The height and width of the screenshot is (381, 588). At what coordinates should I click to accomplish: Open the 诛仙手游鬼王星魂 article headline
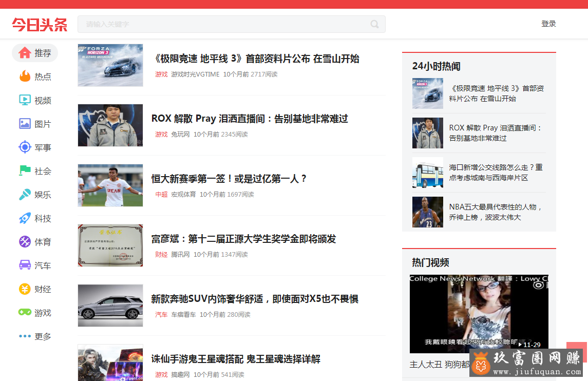click(x=236, y=359)
